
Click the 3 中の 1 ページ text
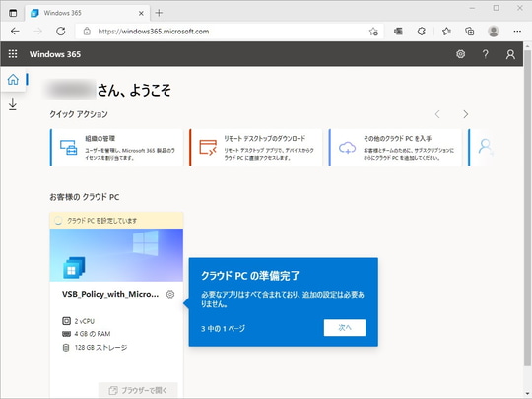(223, 328)
